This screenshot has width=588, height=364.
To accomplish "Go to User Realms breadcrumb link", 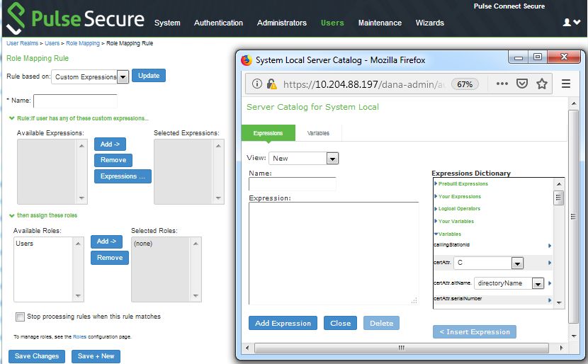I will (23, 43).
